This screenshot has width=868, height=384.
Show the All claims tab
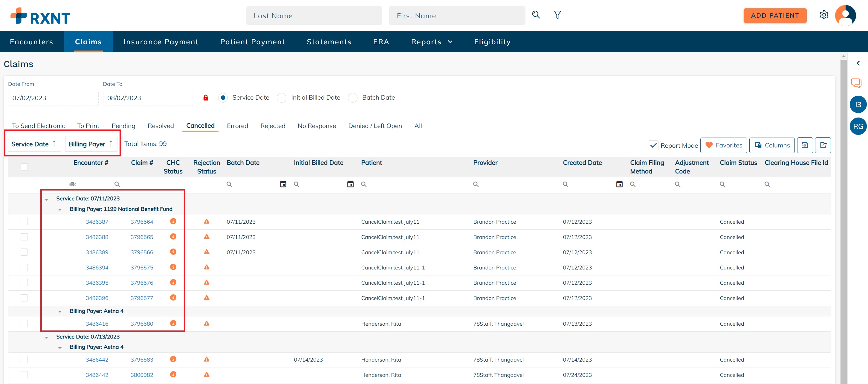(418, 126)
